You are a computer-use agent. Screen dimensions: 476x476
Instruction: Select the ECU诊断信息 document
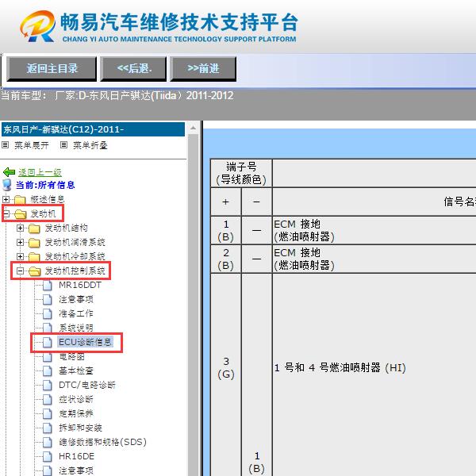[86, 342]
